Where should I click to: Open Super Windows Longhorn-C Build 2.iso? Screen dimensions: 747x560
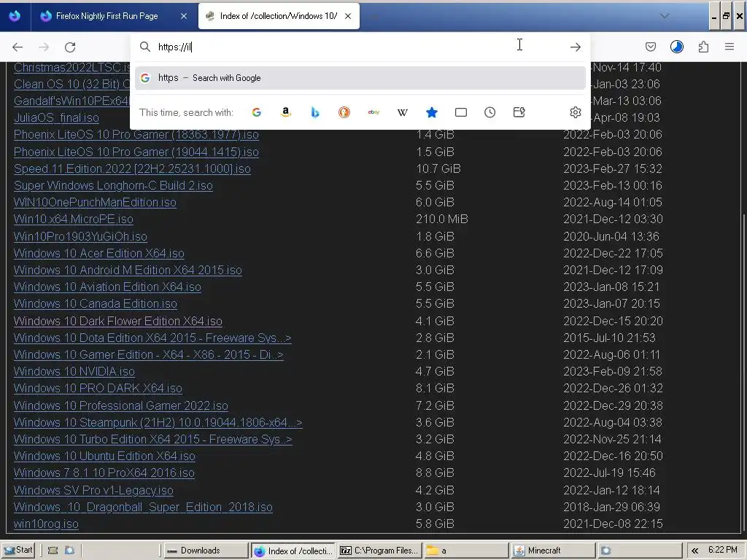(113, 186)
